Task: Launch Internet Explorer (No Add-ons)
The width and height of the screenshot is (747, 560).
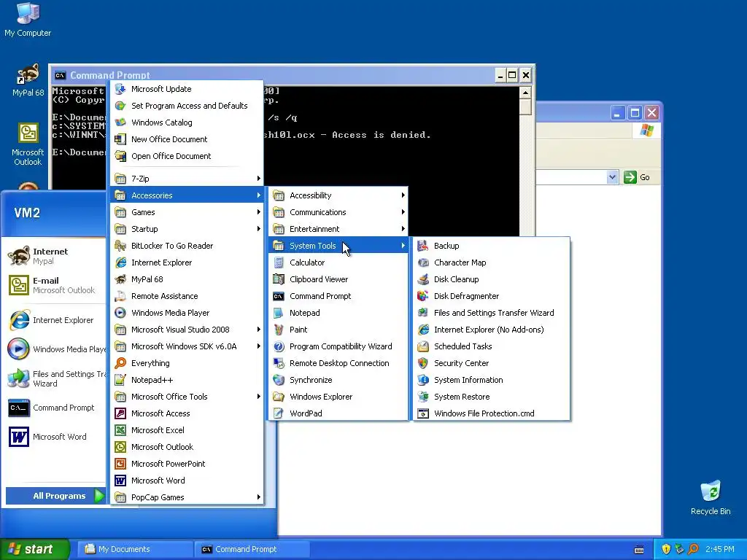Action: point(491,330)
